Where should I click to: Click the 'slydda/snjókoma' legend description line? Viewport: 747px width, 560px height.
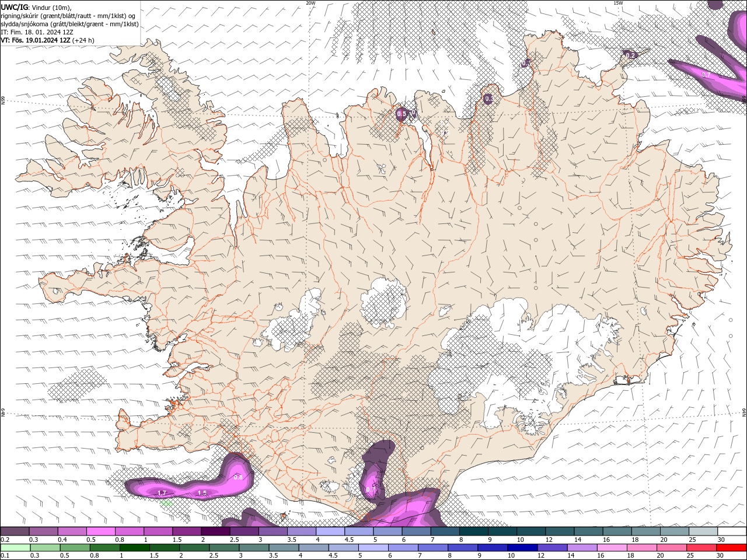(70, 24)
